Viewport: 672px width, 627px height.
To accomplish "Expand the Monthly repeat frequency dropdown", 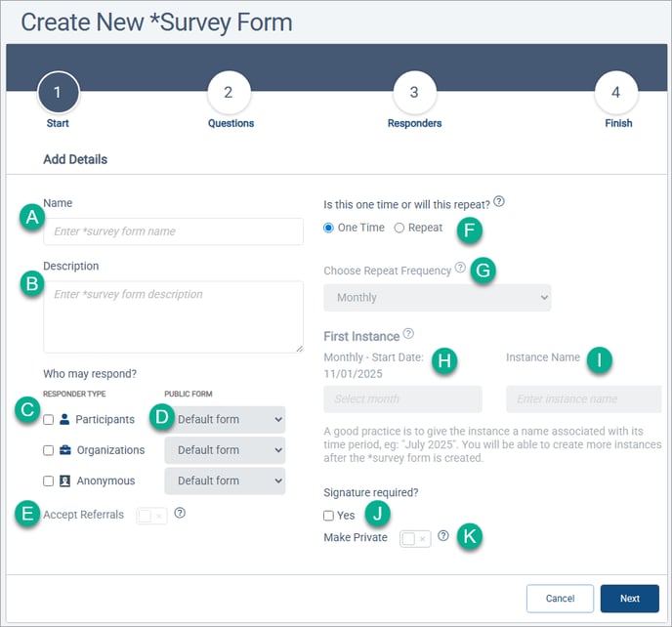I will point(437,298).
